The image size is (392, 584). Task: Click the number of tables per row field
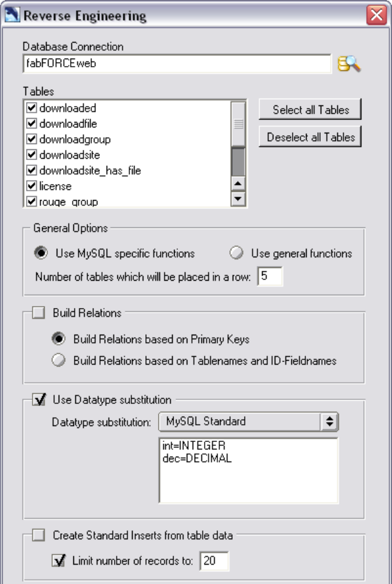270,277
